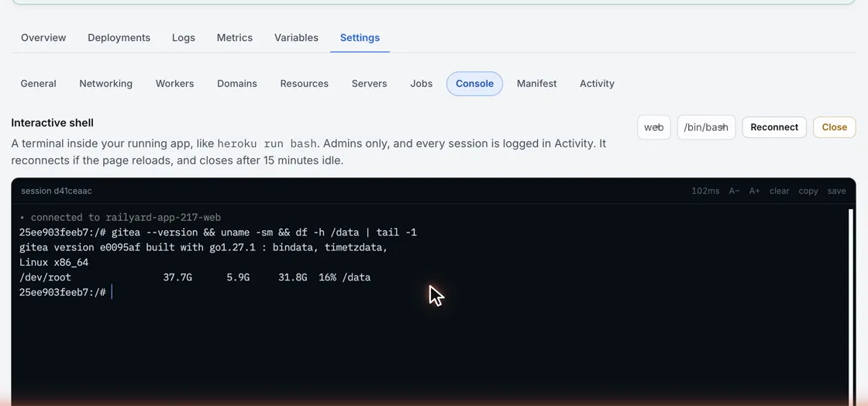The height and width of the screenshot is (406, 868).
Task: Click the 'heroku run bash' code text
Action: pyautogui.click(x=267, y=144)
